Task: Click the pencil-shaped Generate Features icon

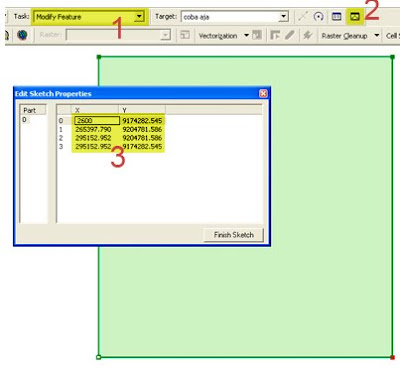Action: tap(290, 35)
